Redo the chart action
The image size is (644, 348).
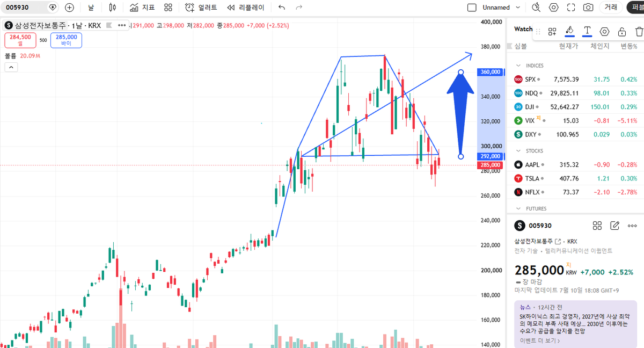click(299, 8)
